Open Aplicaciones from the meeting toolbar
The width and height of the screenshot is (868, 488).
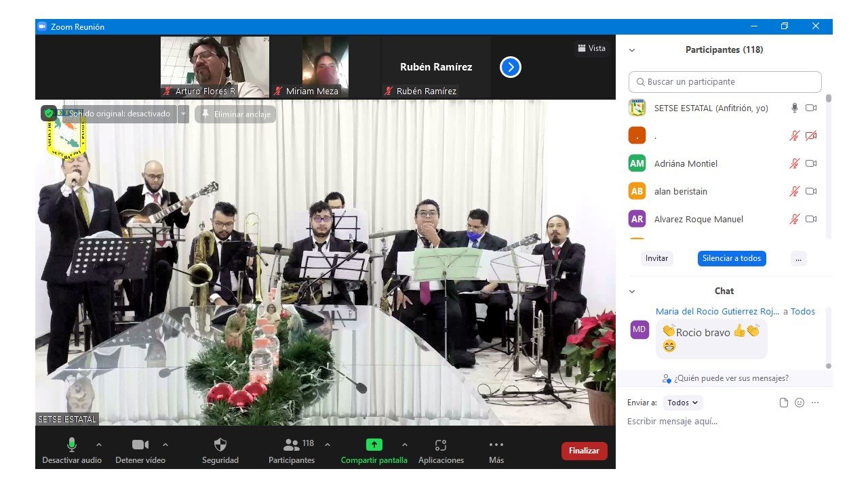[x=441, y=445]
